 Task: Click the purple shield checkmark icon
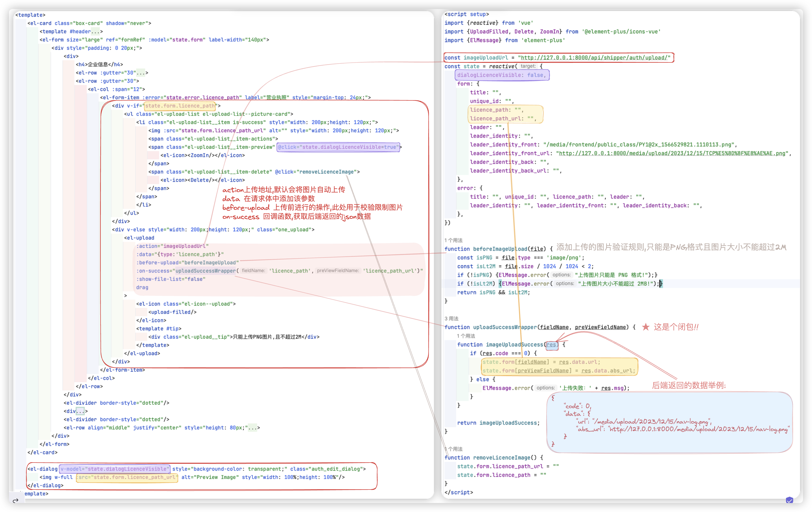789,500
